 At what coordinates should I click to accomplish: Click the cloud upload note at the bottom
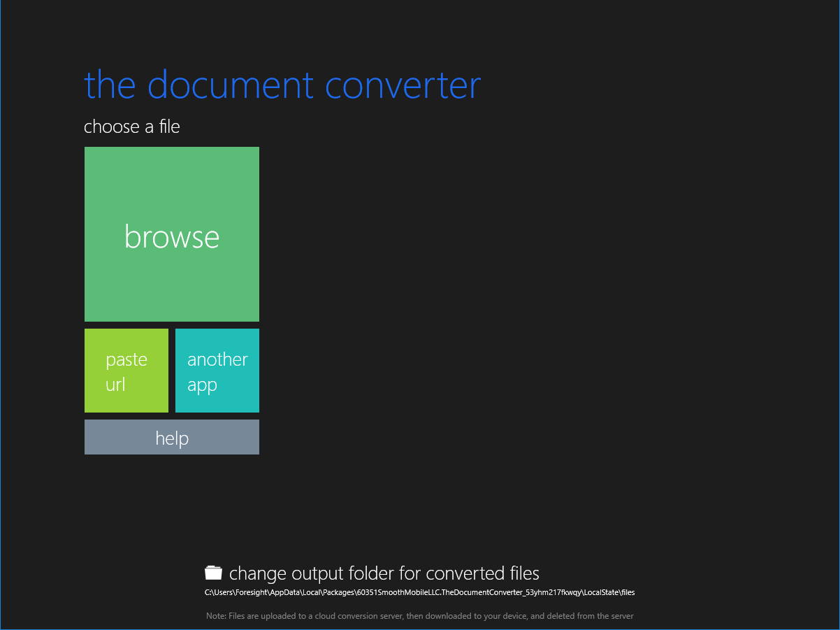(420, 615)
